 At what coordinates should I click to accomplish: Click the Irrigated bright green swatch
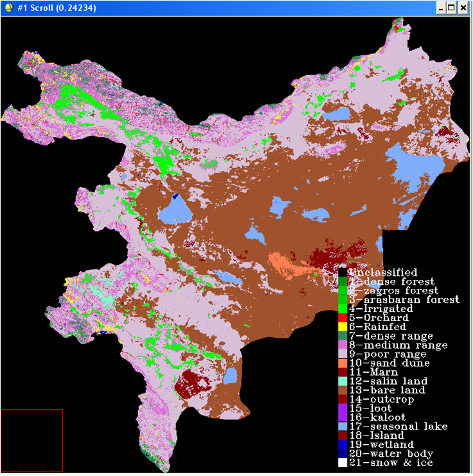point(343,309)
